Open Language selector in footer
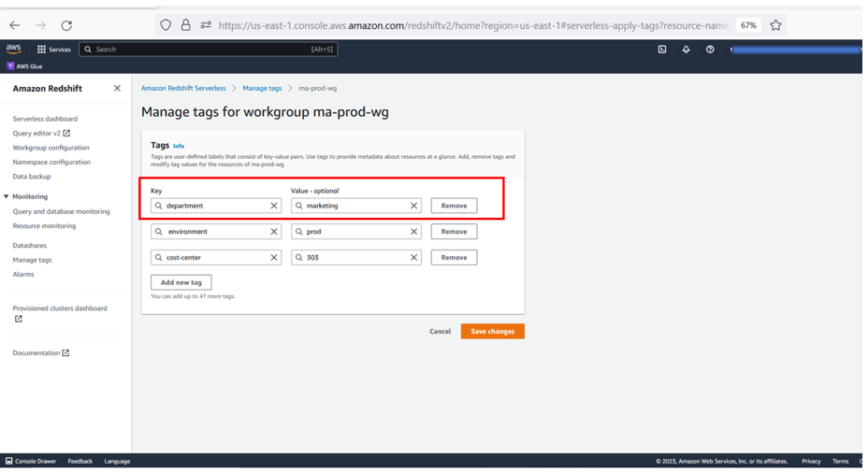The width and height of the screenshot is (868, 472). click(x=117, y=461)
